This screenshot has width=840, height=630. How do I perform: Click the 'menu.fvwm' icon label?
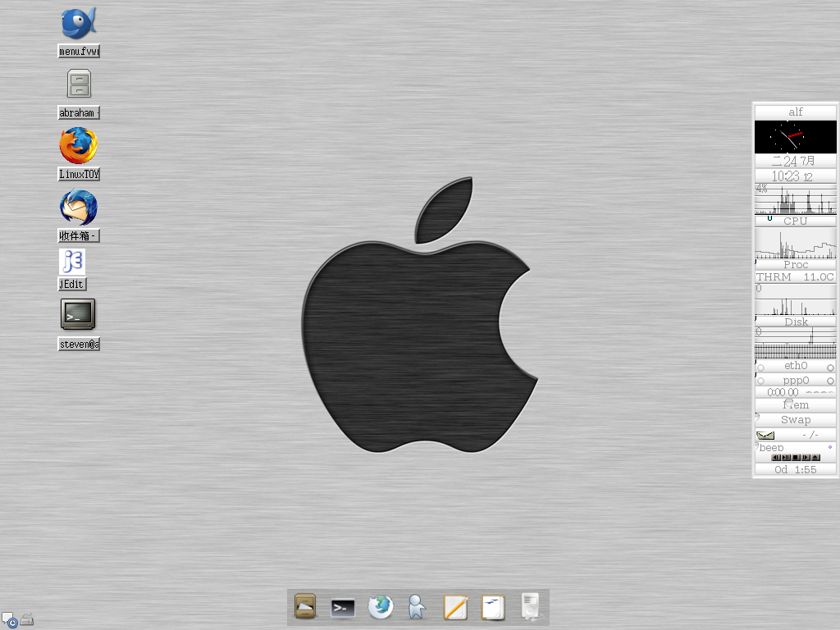pos(79,52)
